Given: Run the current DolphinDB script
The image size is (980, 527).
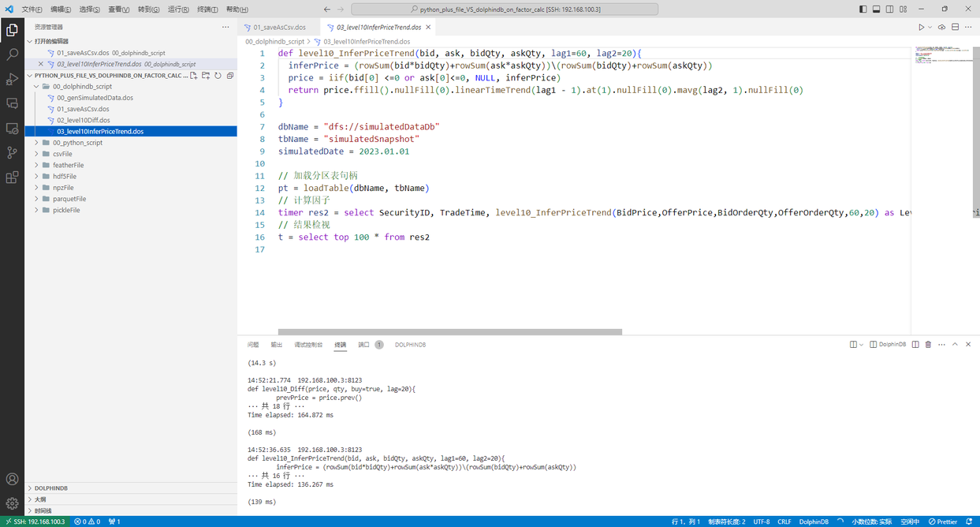Looking at the screenshot, I should click(922, 27).
